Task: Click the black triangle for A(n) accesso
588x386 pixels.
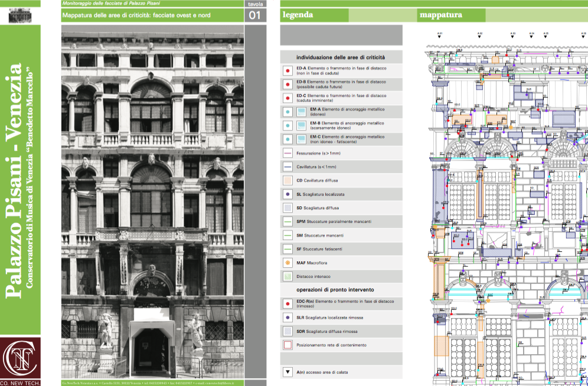Action: click(x=288, y=372)
